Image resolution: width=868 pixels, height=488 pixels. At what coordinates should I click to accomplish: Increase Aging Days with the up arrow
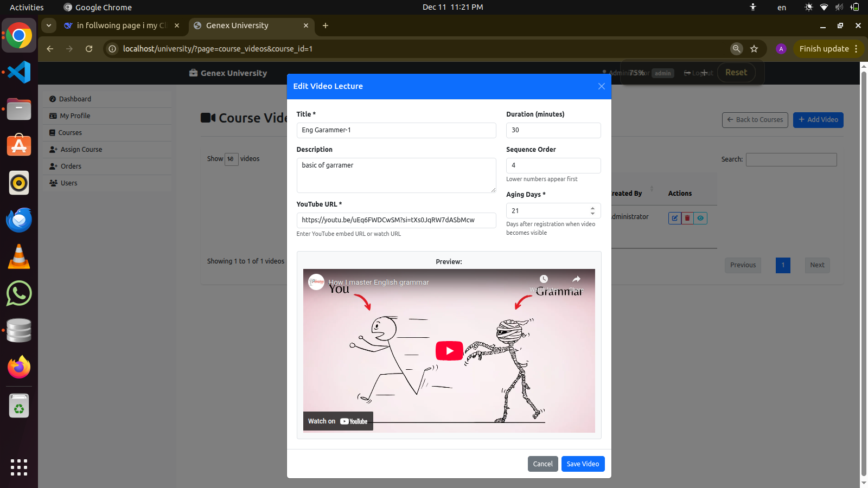coord(592,208)
